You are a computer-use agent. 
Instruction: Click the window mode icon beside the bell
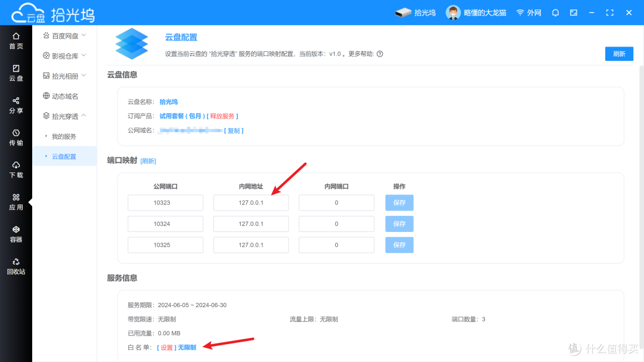[574, 13]
